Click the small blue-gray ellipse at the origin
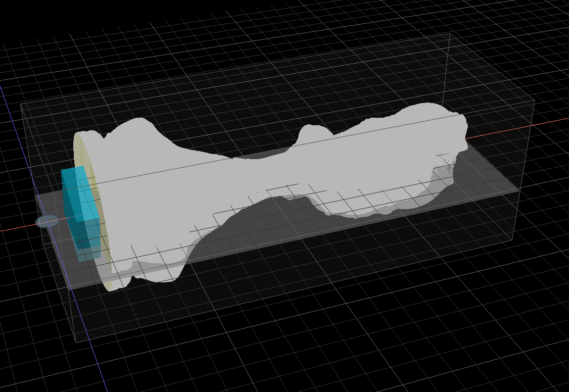569x392 pixels. point(48,221)
